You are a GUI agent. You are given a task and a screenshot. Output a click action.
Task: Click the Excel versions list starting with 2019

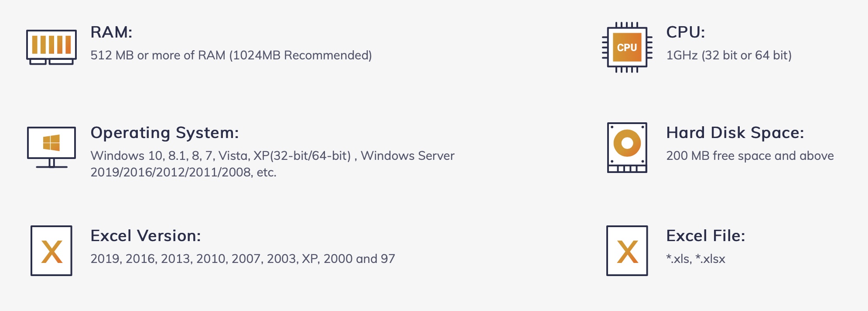[x=243, y=259]
